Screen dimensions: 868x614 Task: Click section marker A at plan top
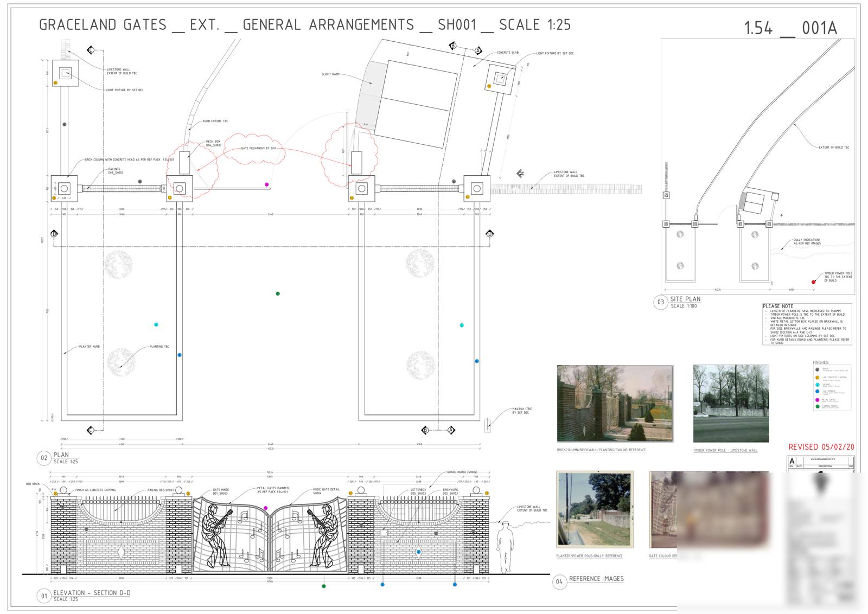pos(478,50)
